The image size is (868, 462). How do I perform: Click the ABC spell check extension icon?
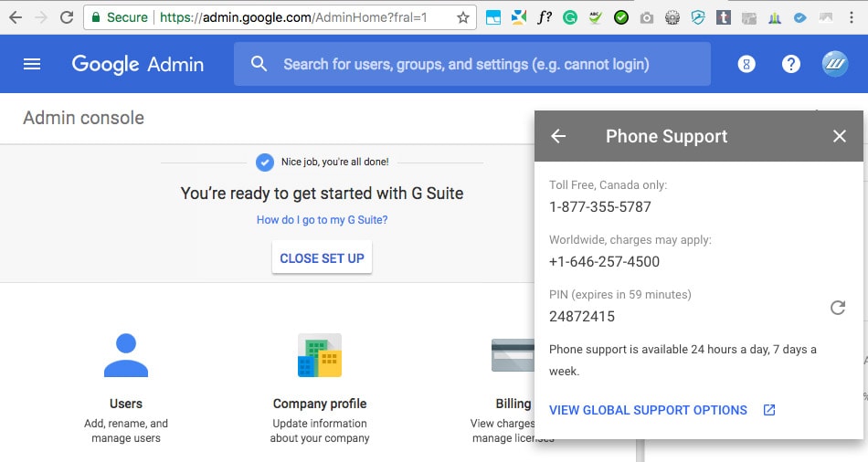(x=596, y=18)
